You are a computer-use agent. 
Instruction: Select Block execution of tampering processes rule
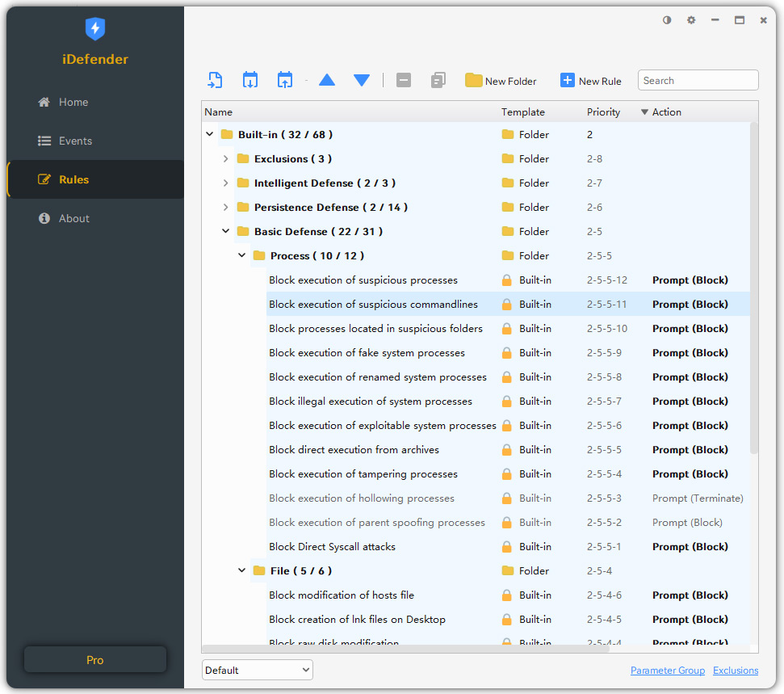pyautogui.click(x=363, y=473)
